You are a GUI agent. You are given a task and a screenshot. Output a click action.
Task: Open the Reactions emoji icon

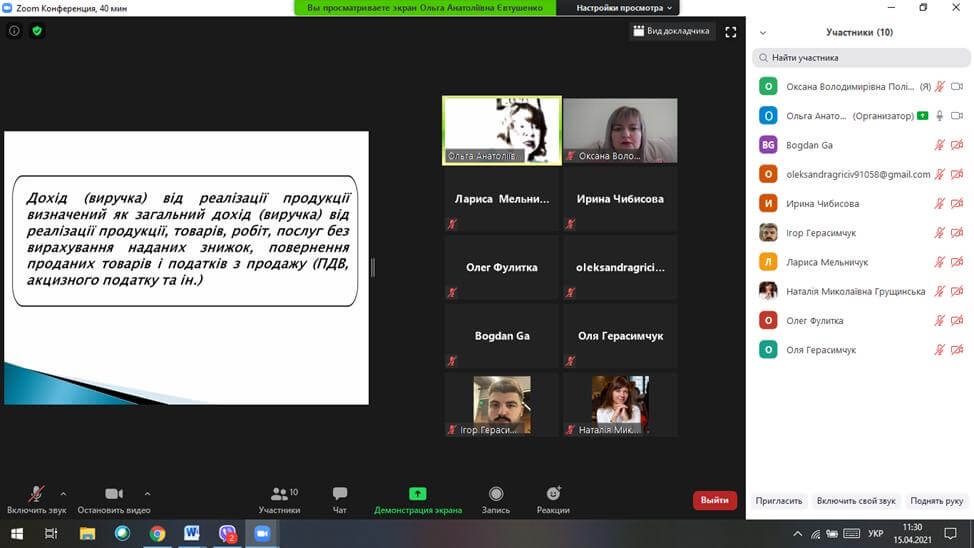[x=553, y=494]
